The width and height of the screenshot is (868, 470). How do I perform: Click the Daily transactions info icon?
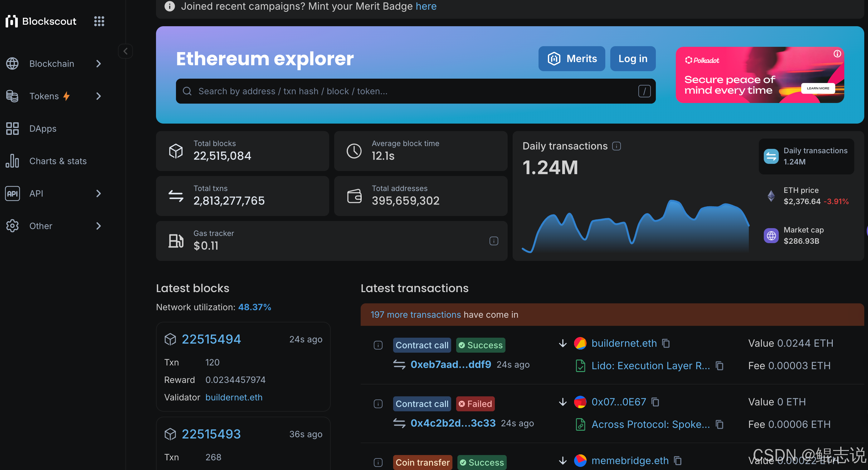(x=616, y=146)
